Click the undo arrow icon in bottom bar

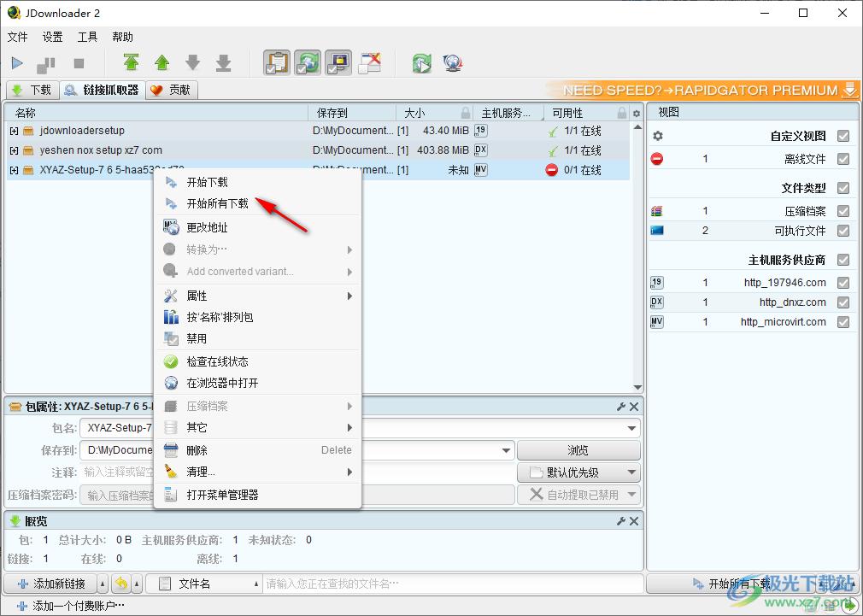click(x=121, y=584)
